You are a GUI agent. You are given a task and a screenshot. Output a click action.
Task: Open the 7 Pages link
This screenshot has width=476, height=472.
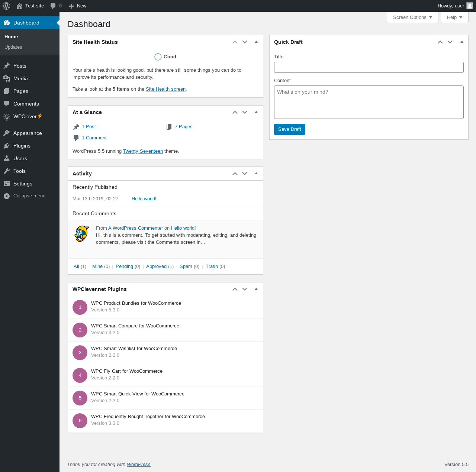(183, 127)
